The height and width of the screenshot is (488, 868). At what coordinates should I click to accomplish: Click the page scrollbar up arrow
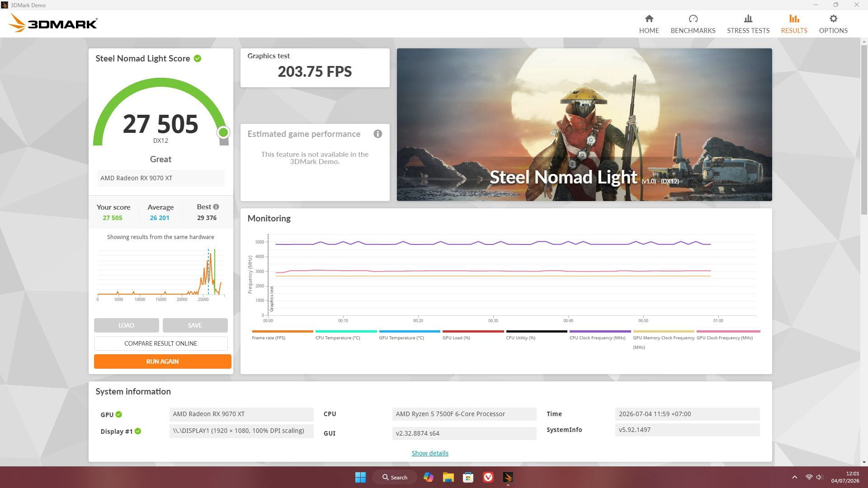[864, 42]
